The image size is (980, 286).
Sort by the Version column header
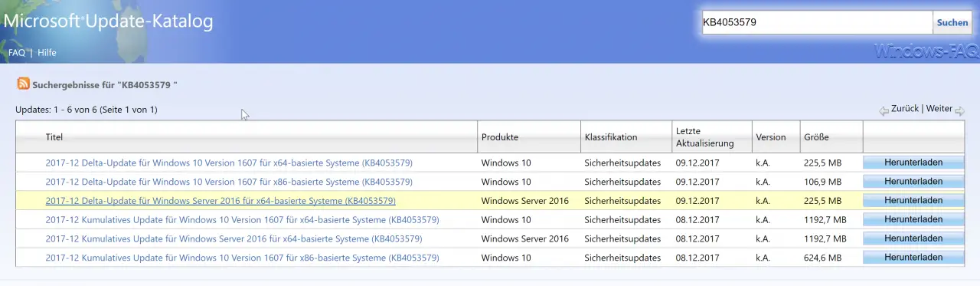point(771,137)
